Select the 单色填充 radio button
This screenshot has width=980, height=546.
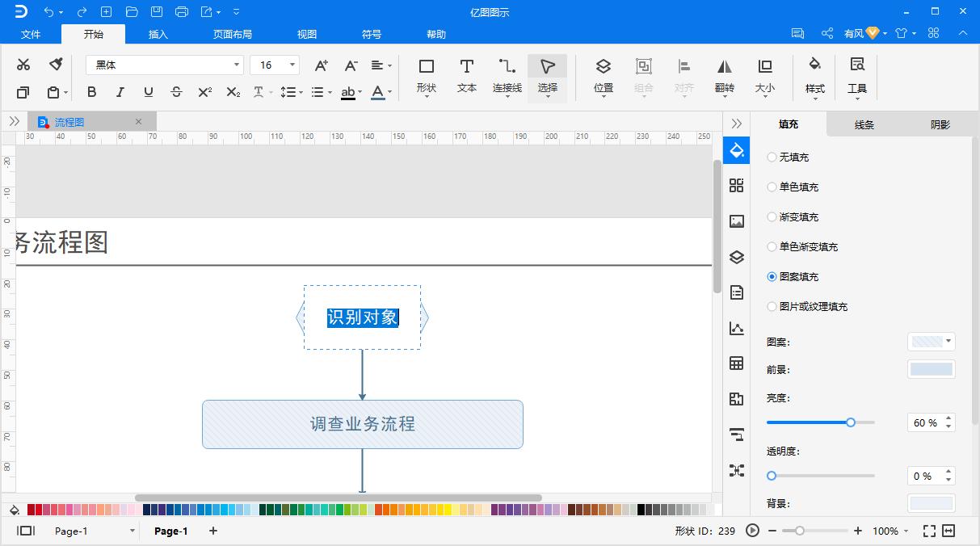772,187
